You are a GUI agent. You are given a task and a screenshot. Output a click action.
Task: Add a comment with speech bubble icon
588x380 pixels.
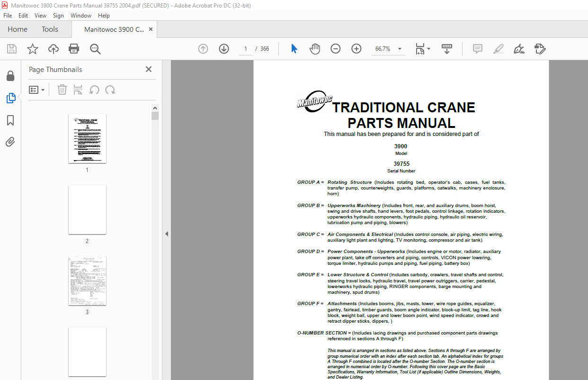point(478,49)
